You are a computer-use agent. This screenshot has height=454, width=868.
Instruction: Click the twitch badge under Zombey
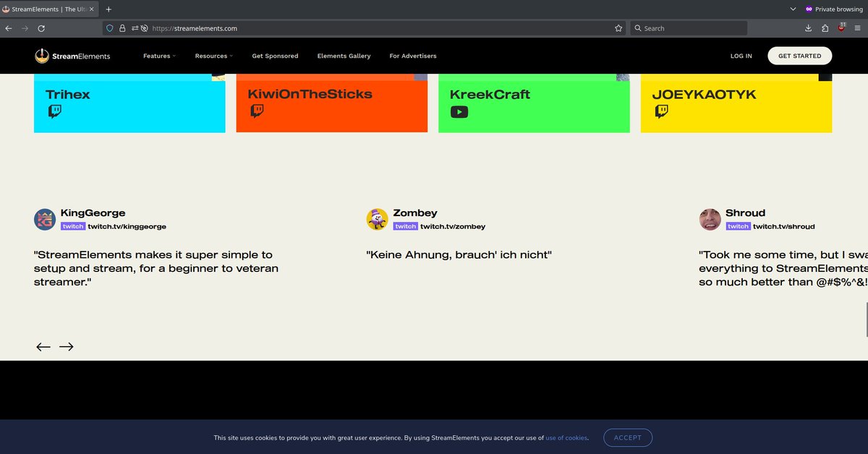click(x=406, y=226)
